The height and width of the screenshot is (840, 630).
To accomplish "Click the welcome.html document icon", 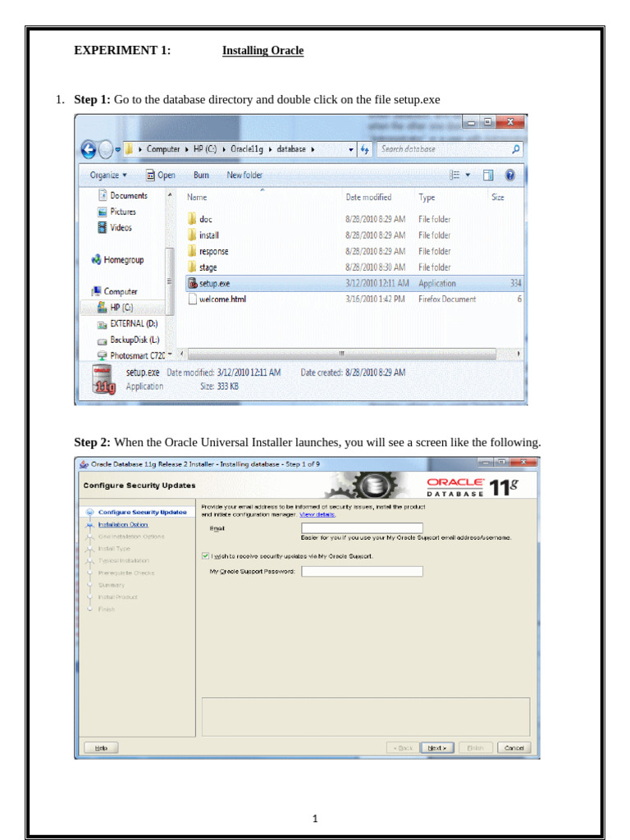I will click(x=192, y=299).
